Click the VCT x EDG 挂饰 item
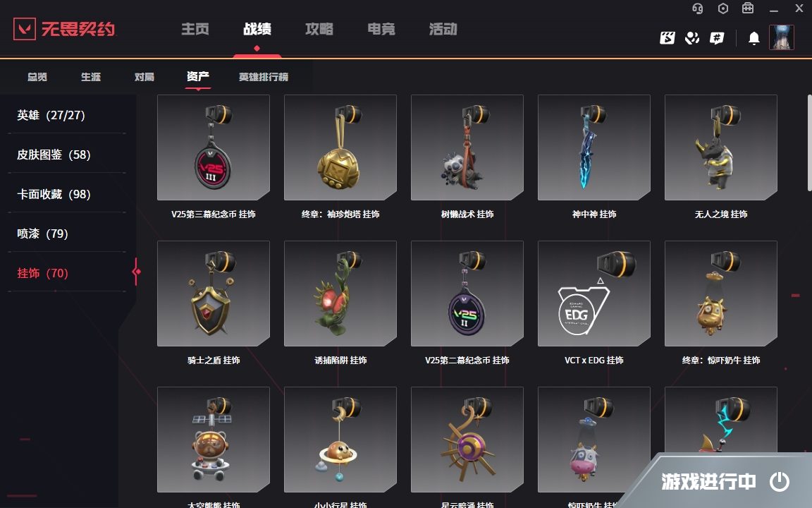 pos(594,294)
